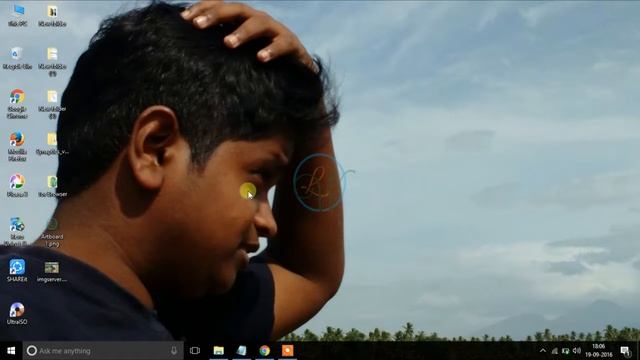Open the orange recorder app in the taskbar
The image size is (640, 360).
tap(287, 351)
